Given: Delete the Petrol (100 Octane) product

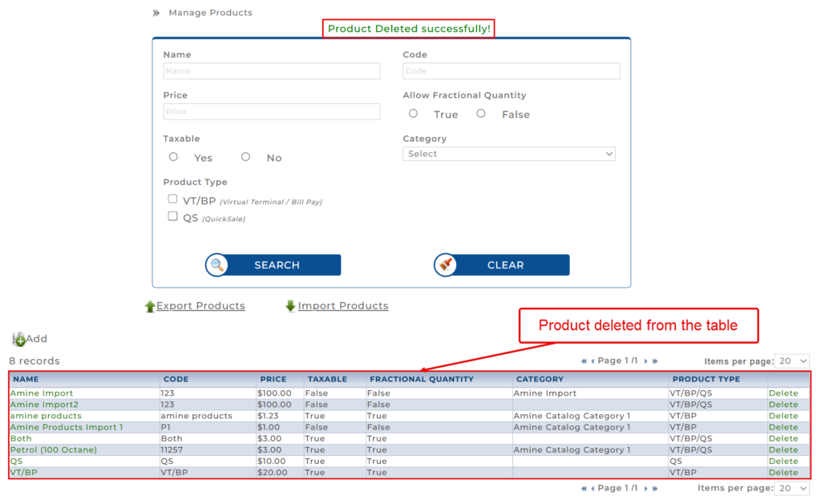Looking at the screenshot, I should point(783,450).
